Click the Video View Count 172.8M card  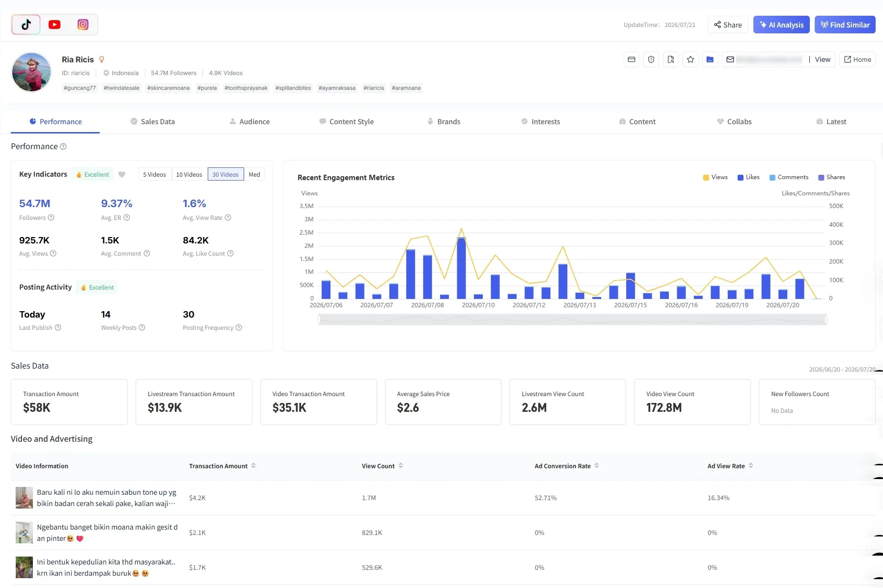pos(692,402)
